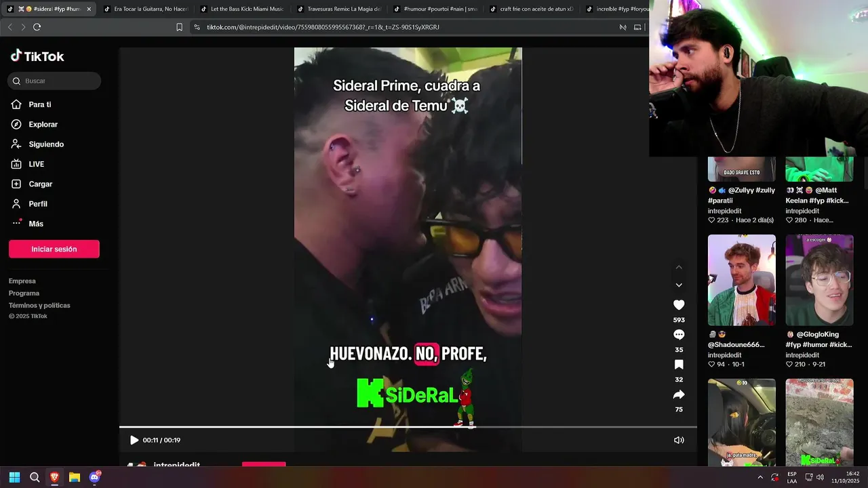Switch to Let the Bass Kick tab
Image resolution: width=868 pixels, height=488 pixels.
242,9
